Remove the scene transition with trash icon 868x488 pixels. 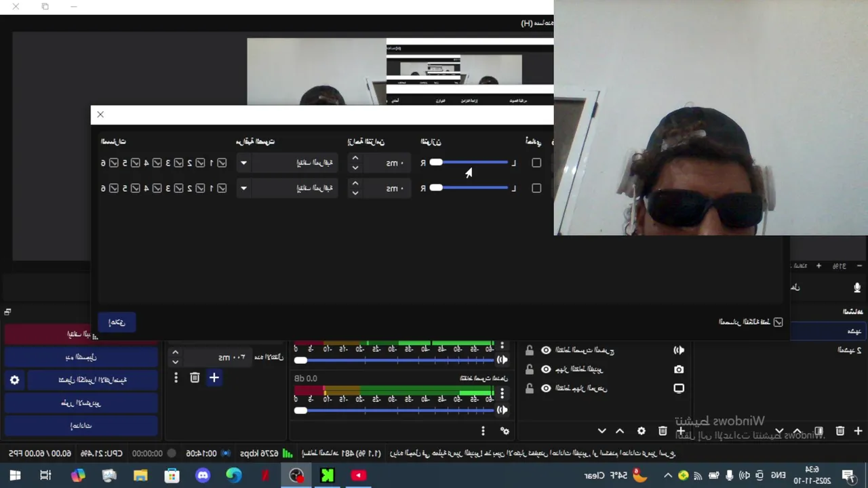point(195,378)
